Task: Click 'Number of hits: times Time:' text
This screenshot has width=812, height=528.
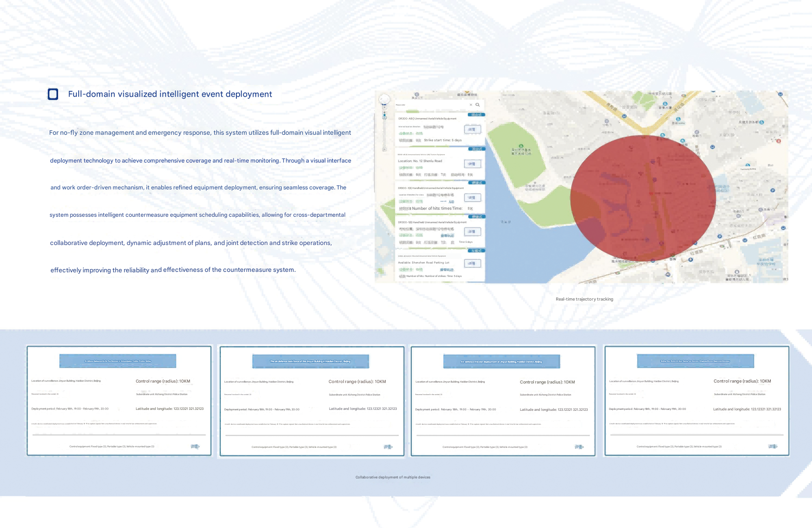Action: (437, 208)
